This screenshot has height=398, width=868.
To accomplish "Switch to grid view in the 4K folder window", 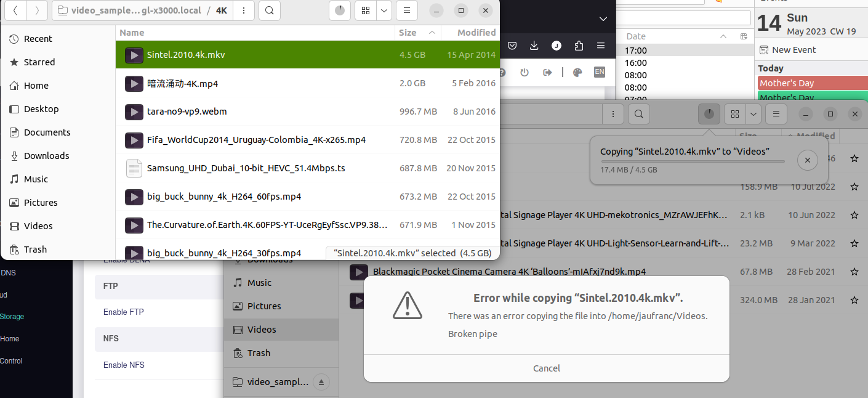I will click(366, 10).
